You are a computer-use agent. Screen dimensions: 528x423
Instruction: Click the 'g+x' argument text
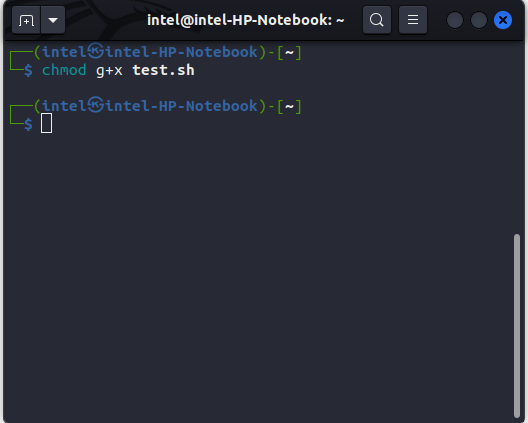[x=109, y=71]
